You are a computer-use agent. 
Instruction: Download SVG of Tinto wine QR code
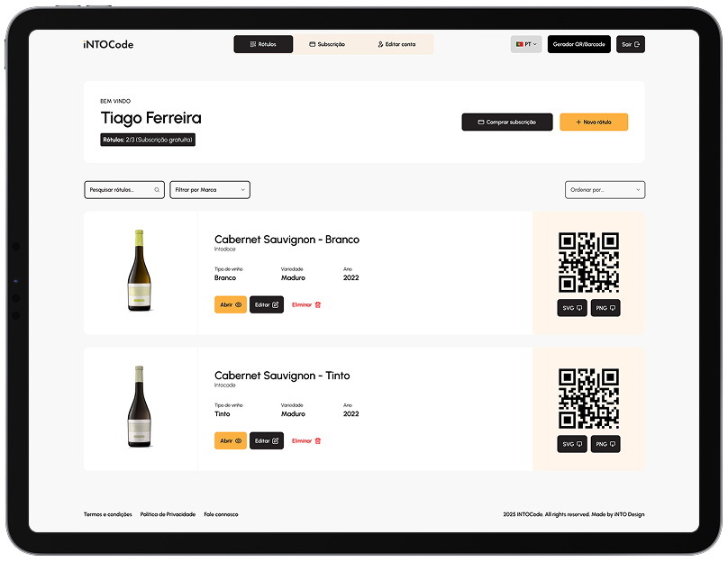[572, 444]
